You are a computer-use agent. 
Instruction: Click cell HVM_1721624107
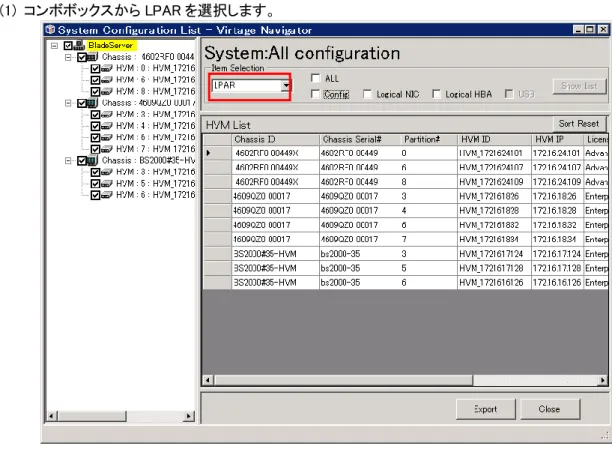494,167
